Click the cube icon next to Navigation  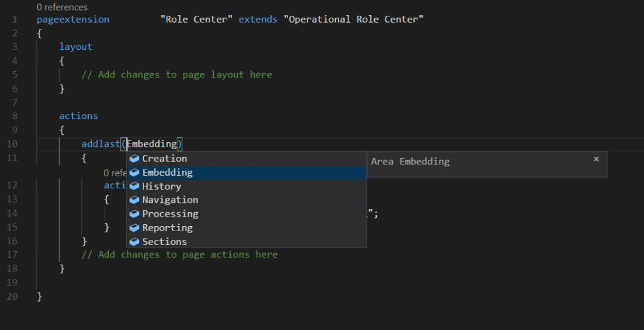pos(134,200)
